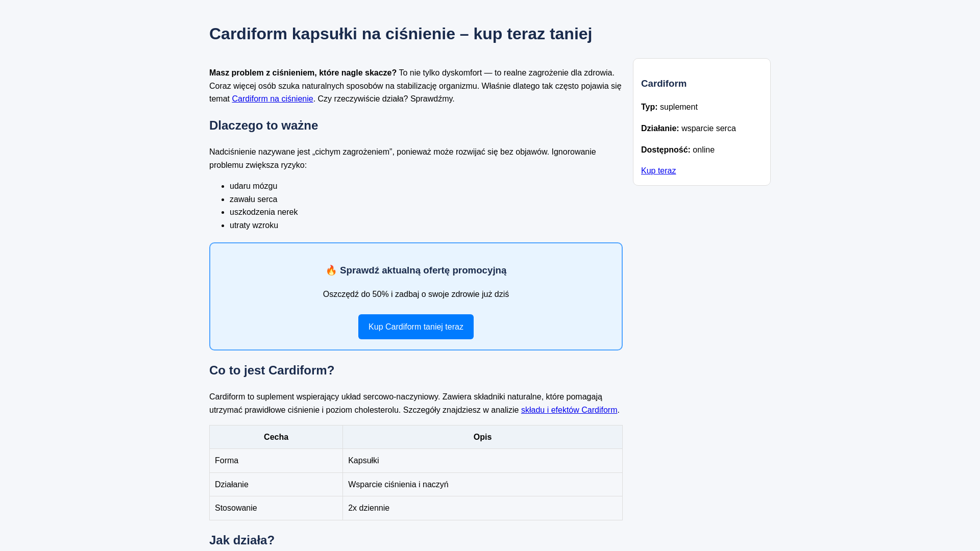980x551 pixels.
Task: Click the 'Jak działa?' heading
Action: pyautogui.click(x=242, y=540)
